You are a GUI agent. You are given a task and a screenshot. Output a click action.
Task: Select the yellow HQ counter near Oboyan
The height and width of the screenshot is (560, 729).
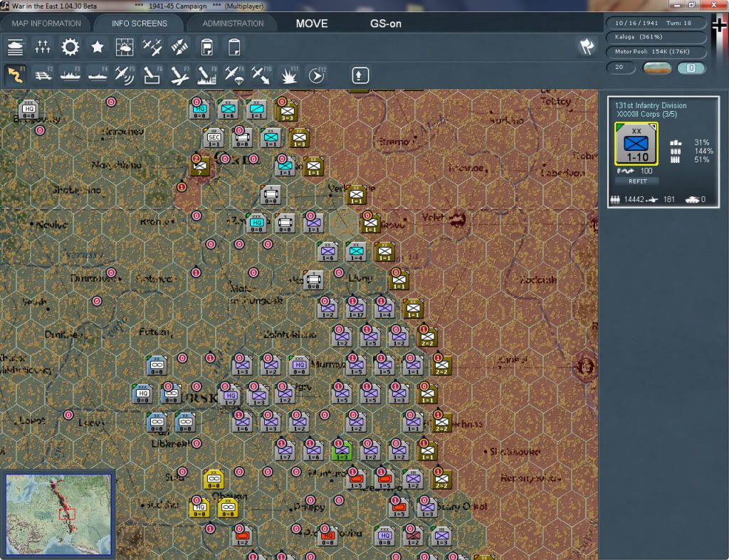pyautogui.click(x=199, y=507)
